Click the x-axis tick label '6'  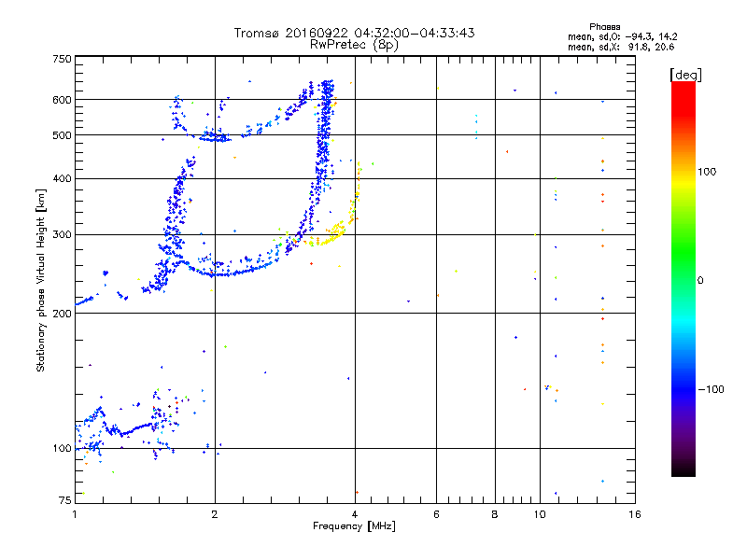[436, 514]
